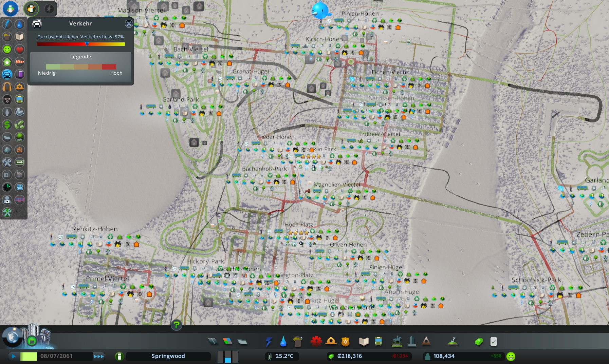Switch to vehicle traffic mode toggle

[x=31, y=9]
